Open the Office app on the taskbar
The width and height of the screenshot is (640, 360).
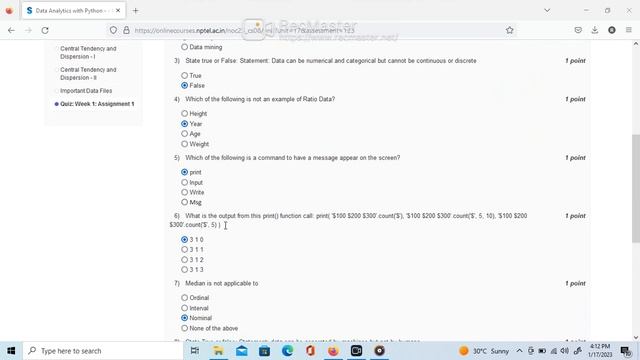point(310,351)
